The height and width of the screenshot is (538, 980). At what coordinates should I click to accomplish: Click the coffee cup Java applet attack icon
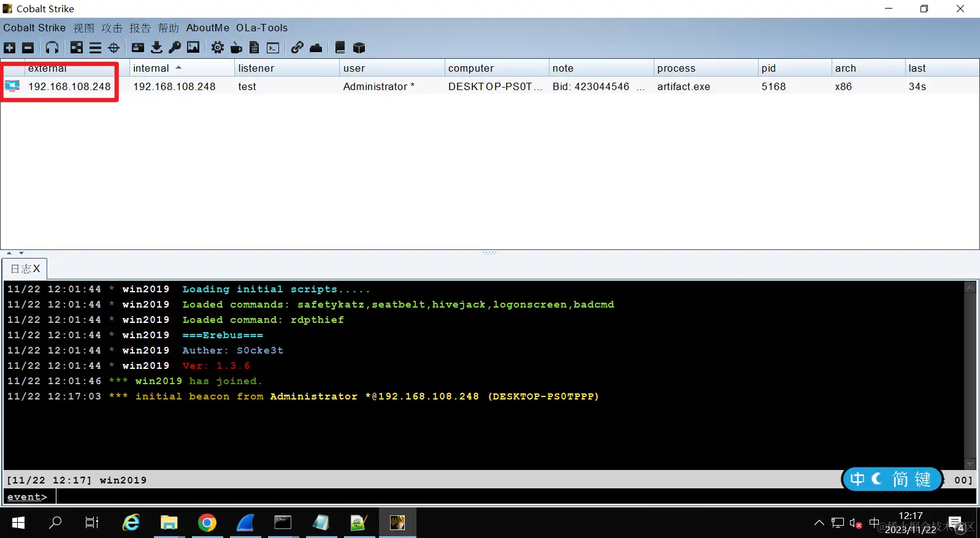click(236, 48)
